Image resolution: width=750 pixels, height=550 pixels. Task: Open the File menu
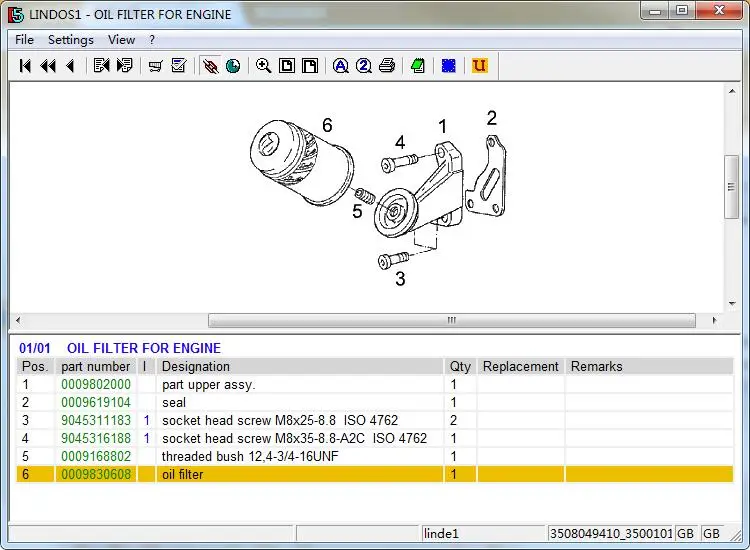(24, 40)
